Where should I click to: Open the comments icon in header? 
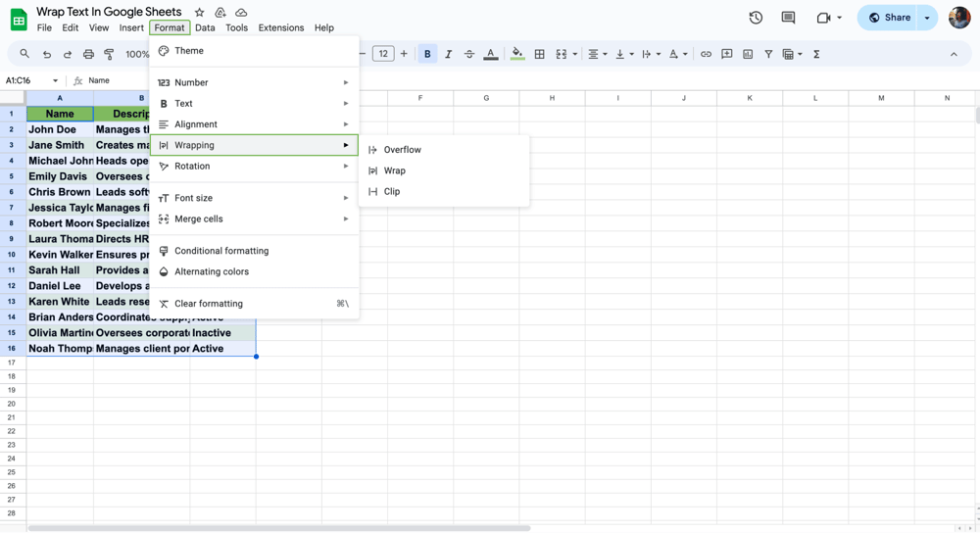tap(788, 18)
